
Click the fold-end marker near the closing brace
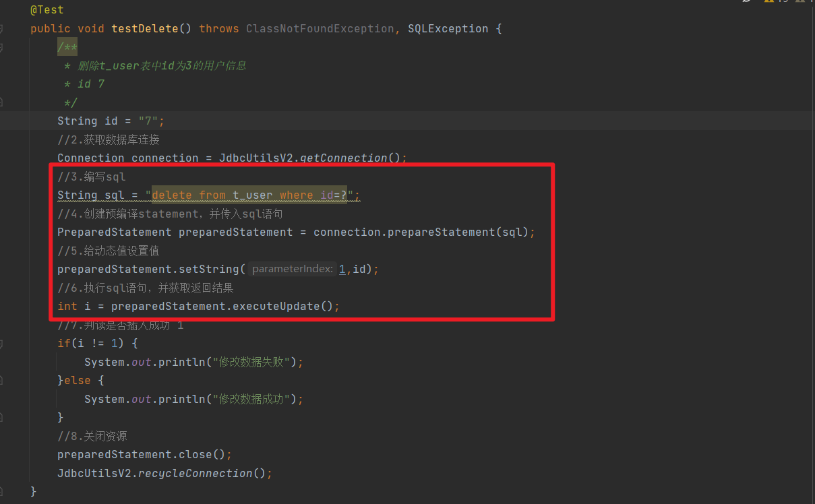[3, 491]
